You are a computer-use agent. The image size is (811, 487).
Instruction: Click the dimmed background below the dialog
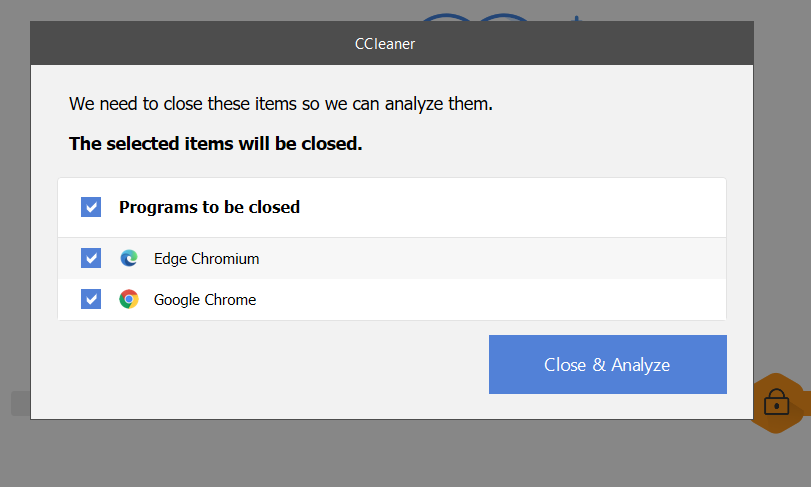click(x=400, y=455)
